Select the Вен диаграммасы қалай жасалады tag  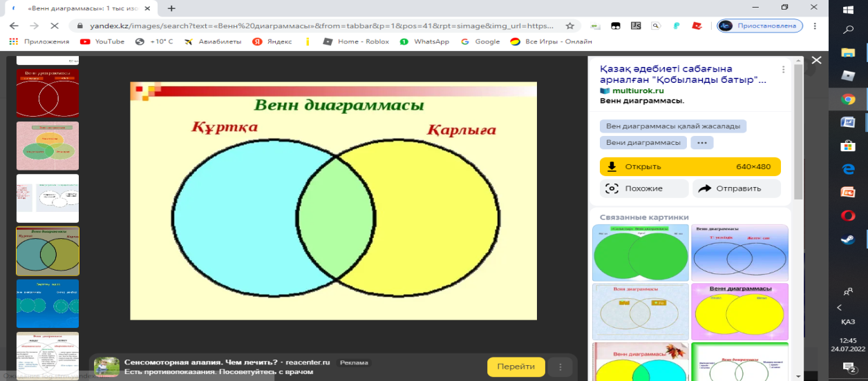coord(673,126)
